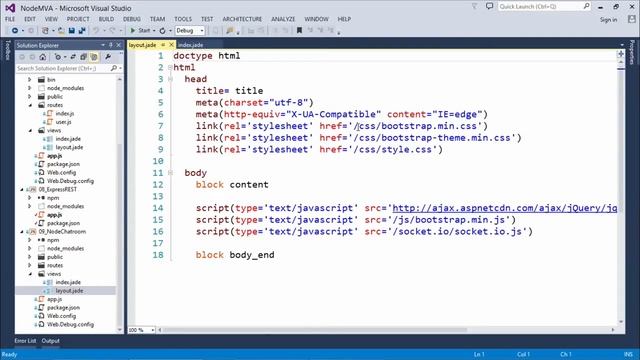
Task: Open the ARCHITECTURE menu
Action: 242,19
